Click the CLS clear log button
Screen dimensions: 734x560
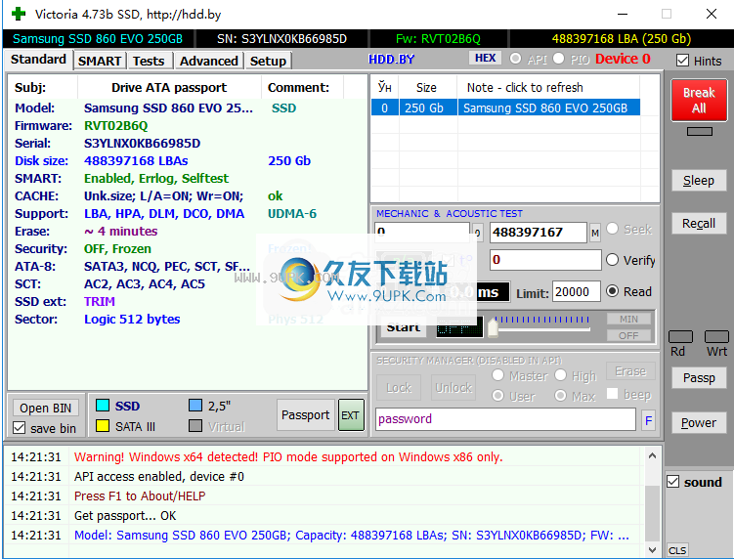pos(677,550)
